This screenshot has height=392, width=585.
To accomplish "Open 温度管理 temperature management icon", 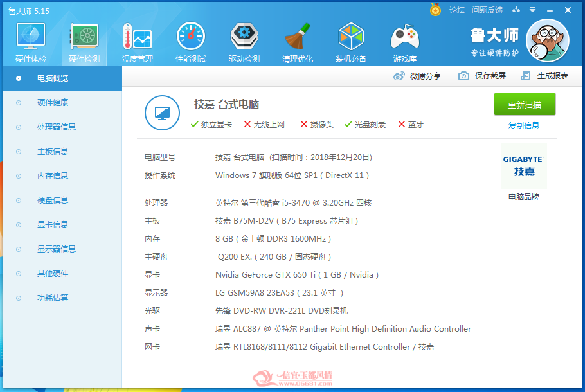I will pyautogui.click(x=138, y=37).
